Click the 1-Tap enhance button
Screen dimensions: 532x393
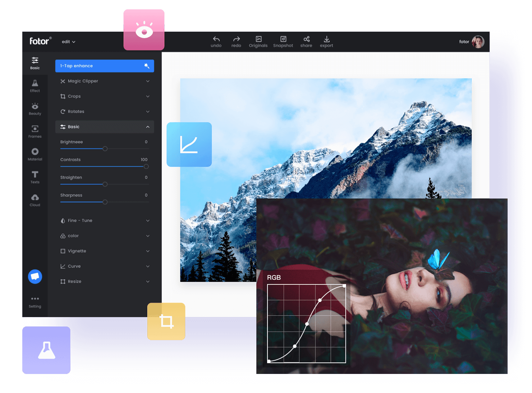click(x=105, y=66)
